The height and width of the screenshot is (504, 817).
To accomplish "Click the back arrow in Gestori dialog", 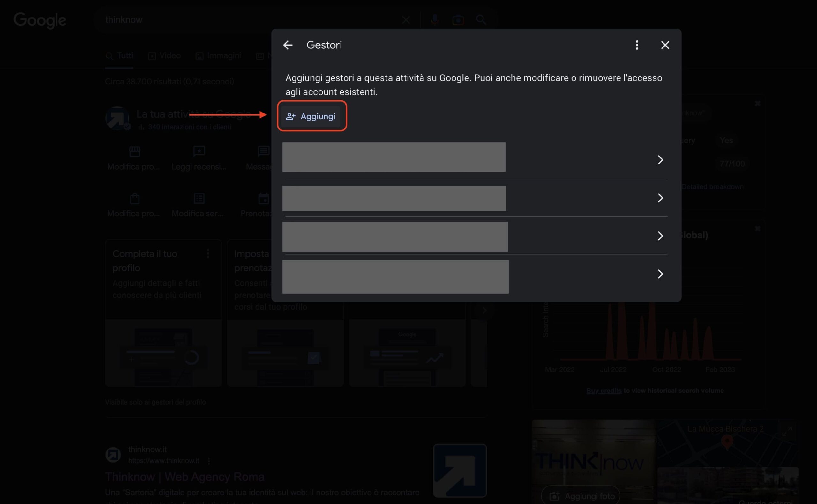I will (288, 45).
